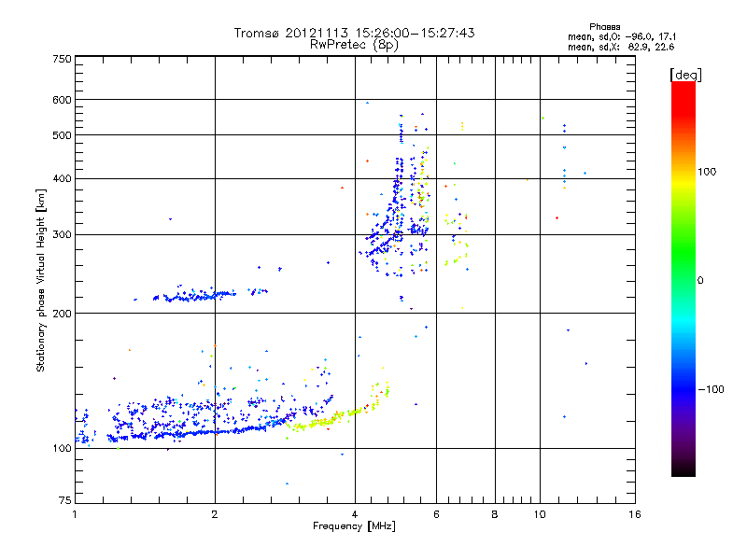Image resolution: width=747 pixels, height=560 pixels.
Task: Click the x-axis tick label '4'
Action: pos(355,514)
